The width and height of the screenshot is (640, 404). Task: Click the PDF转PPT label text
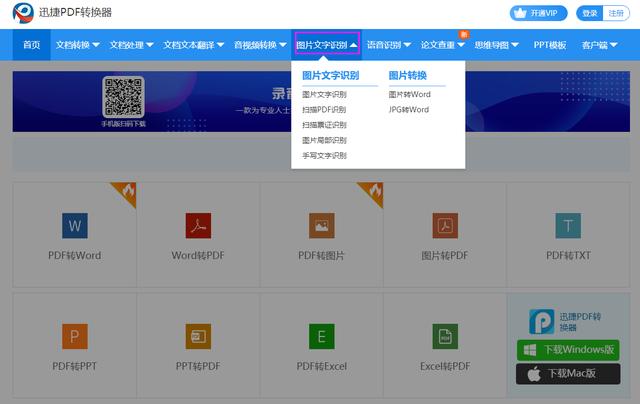point(75,366)
